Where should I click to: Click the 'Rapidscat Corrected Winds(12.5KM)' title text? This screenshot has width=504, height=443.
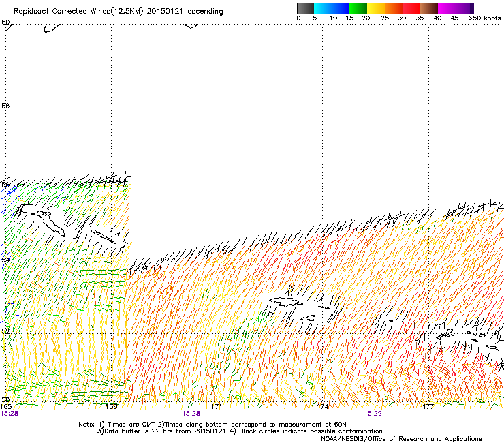[x=78, y=12]
